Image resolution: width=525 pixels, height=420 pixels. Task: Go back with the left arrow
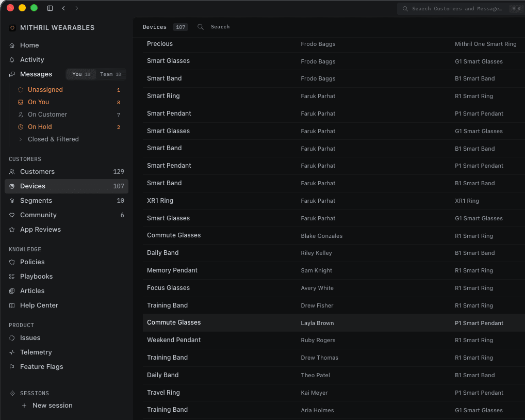click(63, 8)
